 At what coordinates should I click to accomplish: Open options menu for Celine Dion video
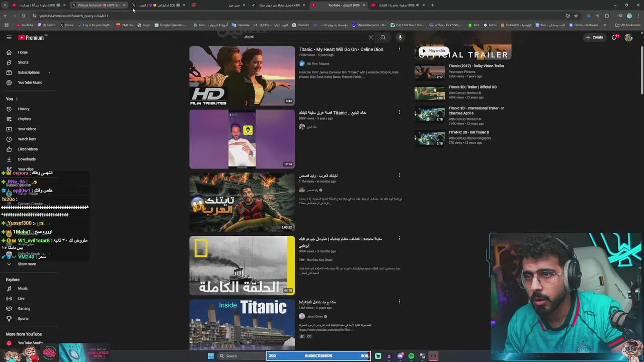point(399,49)
